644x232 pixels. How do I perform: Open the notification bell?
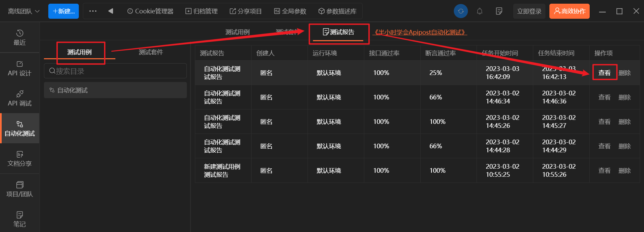click(480, 11)
